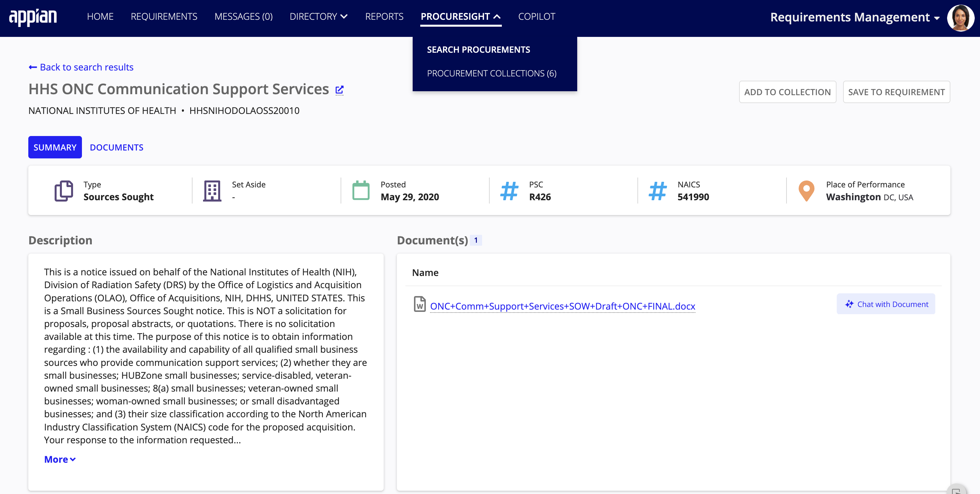This screenshot has width=980, height=494.
Task: Click the 541990 NAICS value
Action: [x=693, y=197]
